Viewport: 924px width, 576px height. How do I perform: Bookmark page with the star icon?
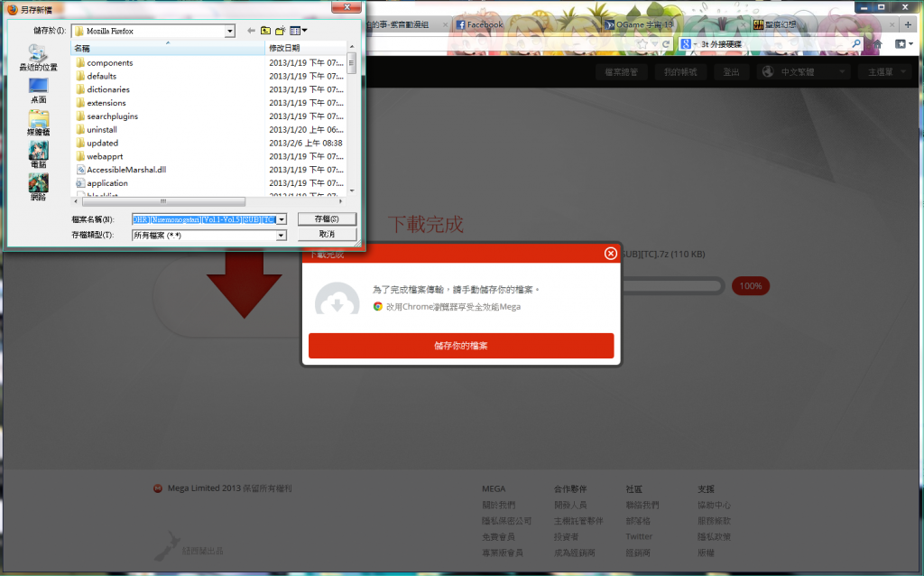pos(642,43)
